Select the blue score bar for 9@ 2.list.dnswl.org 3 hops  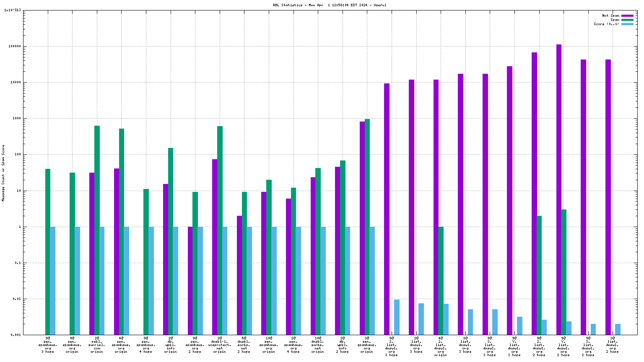397,317
